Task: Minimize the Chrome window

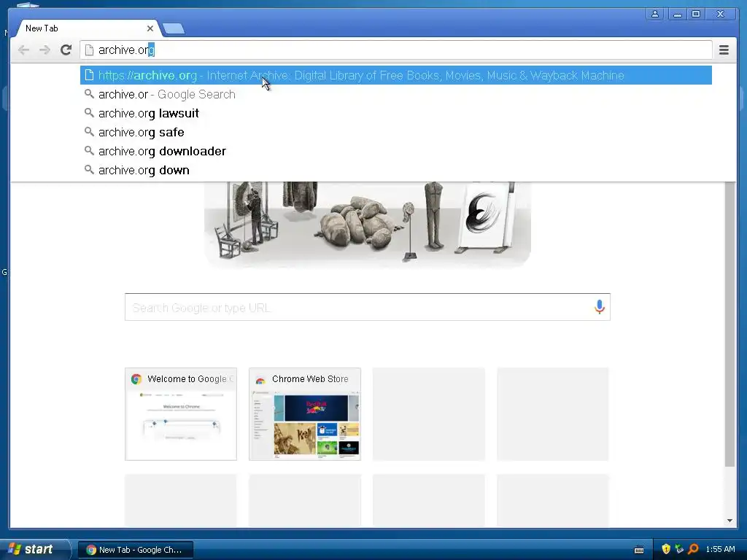Action: [677, 15]
